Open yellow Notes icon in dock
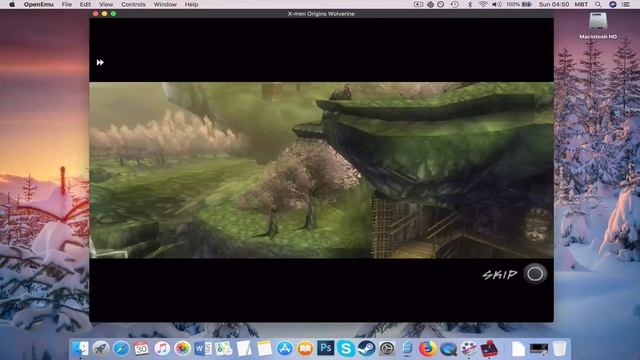Screen dimensions: 640x360 264,349
